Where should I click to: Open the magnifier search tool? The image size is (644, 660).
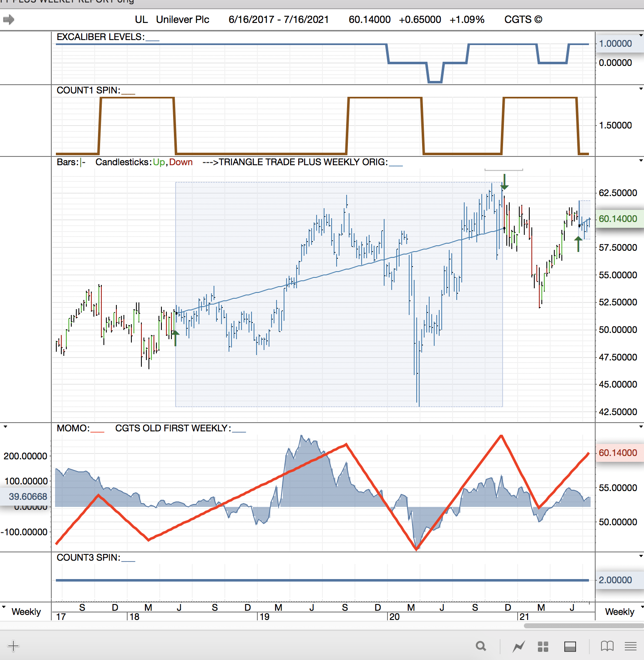(x=481, y=646)
